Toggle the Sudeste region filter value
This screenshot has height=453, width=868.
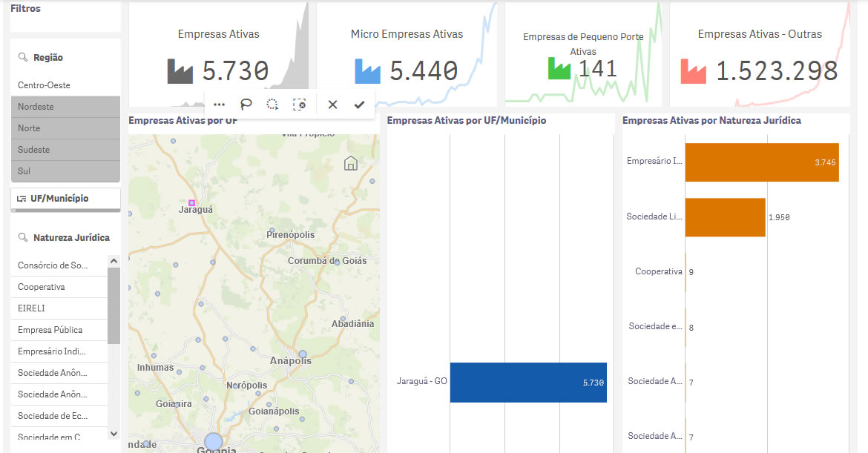click(x=65, y=150)
